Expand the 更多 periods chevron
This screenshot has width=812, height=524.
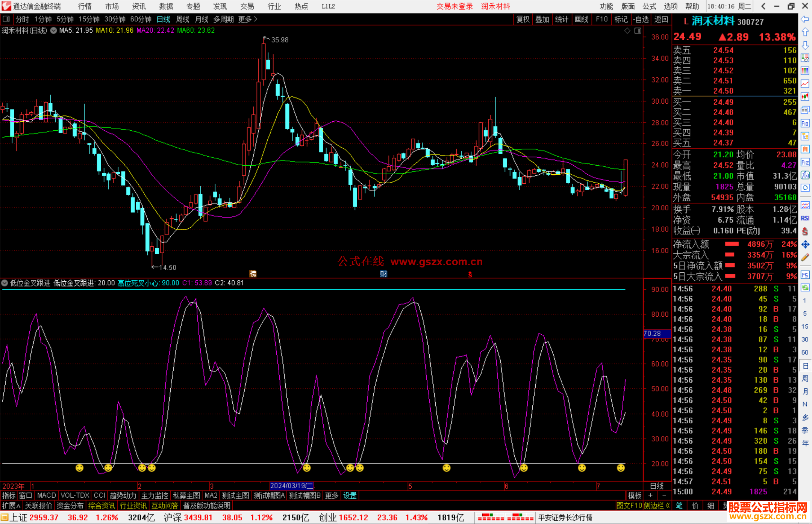(256, 19)
